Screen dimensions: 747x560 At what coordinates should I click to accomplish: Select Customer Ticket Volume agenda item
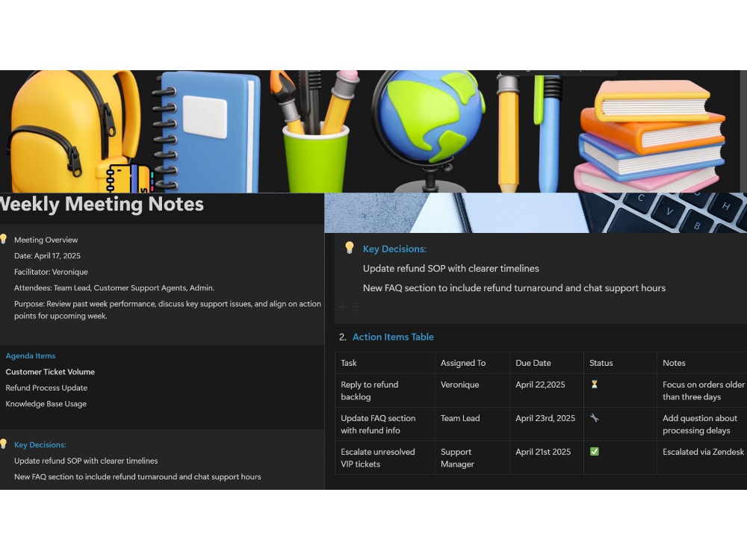50,372
